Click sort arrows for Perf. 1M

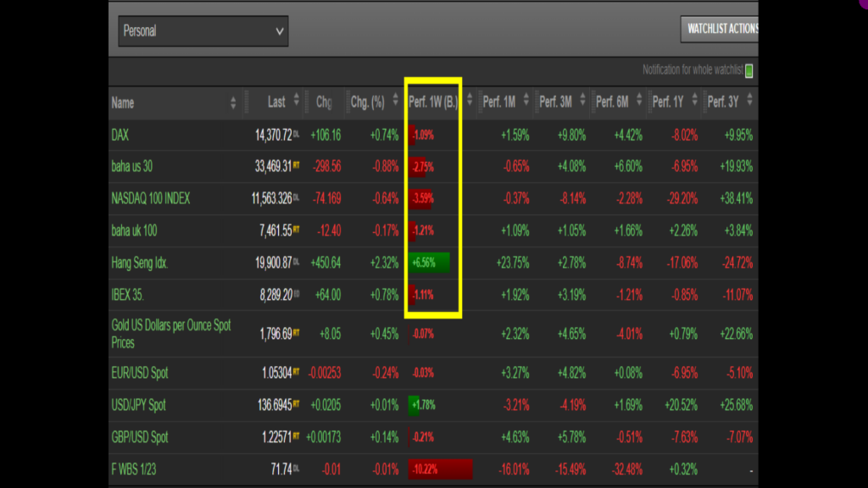(526, 101)
